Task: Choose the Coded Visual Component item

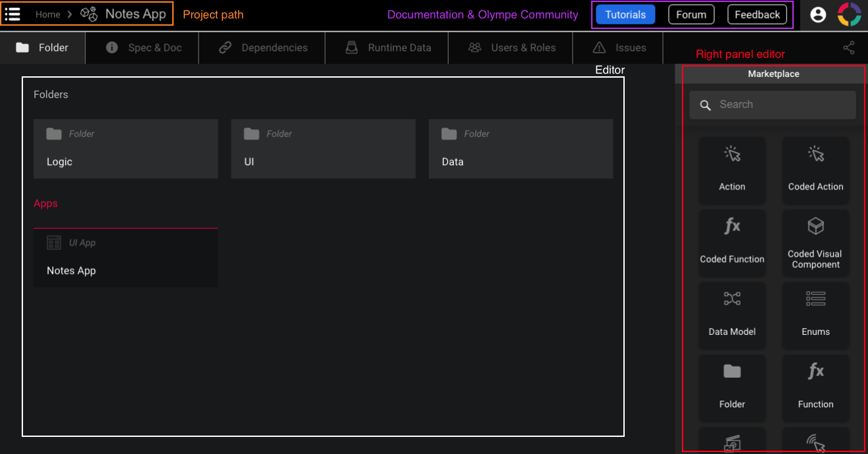Action: click(815, 242)
